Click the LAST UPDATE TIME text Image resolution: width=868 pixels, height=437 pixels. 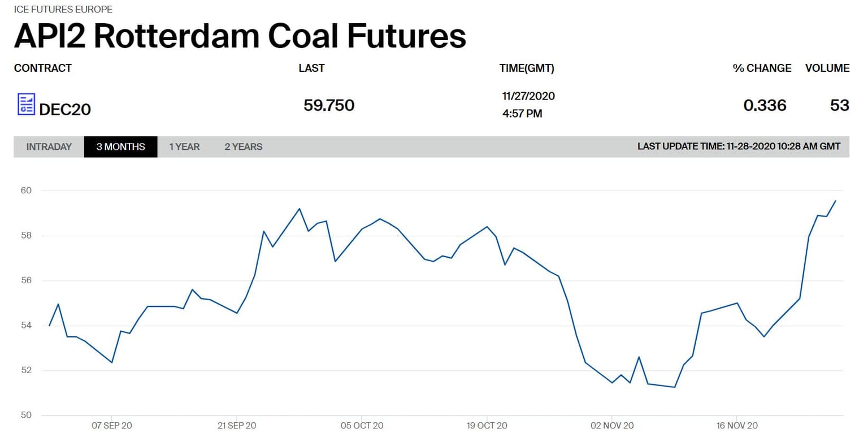739,146
